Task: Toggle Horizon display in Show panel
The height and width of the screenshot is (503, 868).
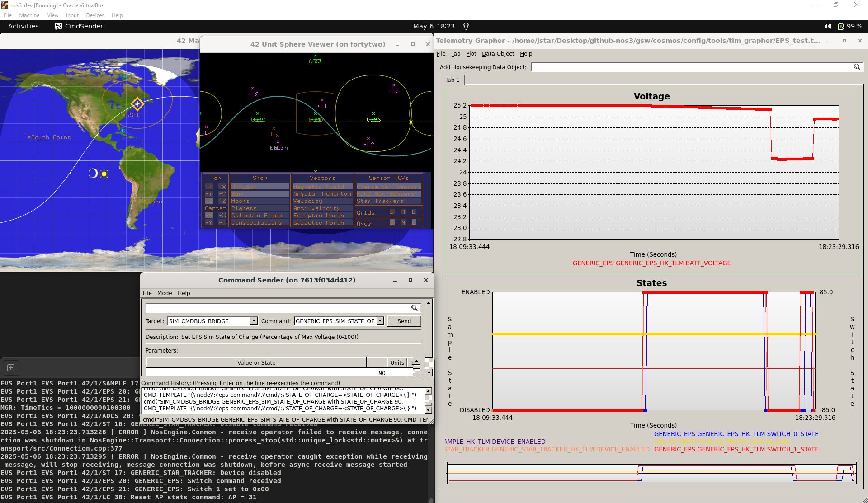Action: (260, 187)
